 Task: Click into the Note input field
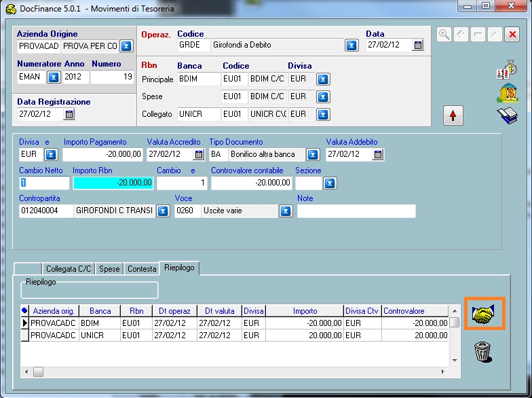(356, 211)
